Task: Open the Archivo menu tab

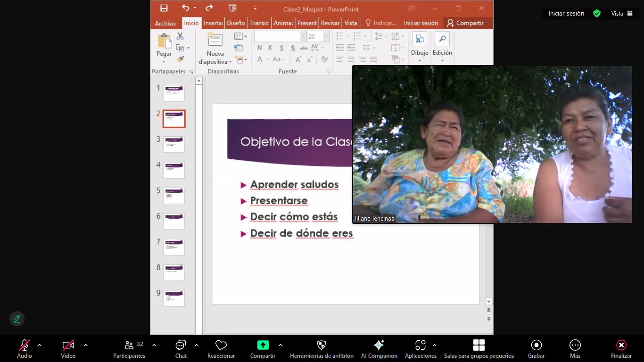Action: tap(165, 23)
